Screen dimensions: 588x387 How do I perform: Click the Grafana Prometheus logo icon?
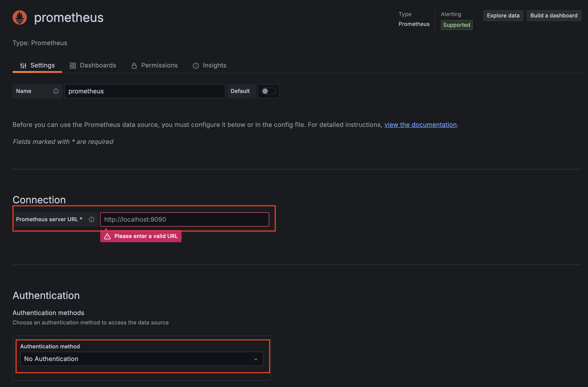[19, 17]
